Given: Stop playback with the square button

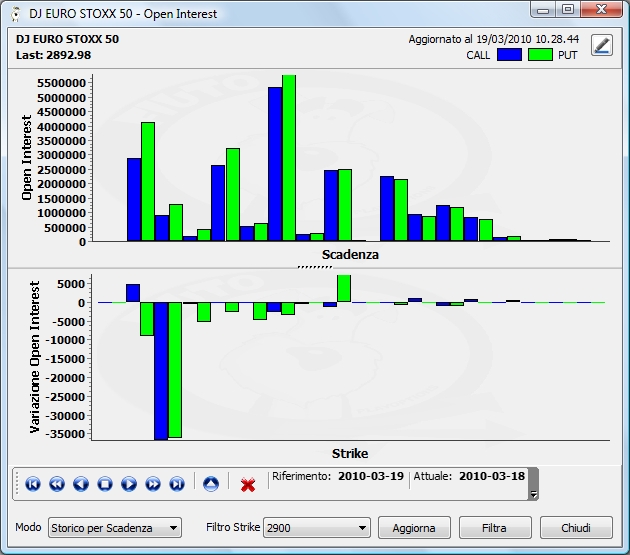Looking at the screenshot, I should pyautogui.click(x=105, y=484).
